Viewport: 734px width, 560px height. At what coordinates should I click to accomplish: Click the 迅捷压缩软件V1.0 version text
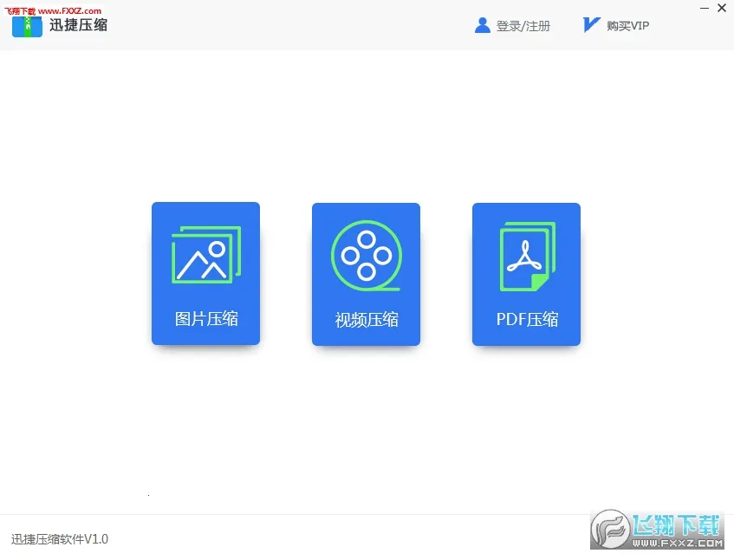[60, 539]
